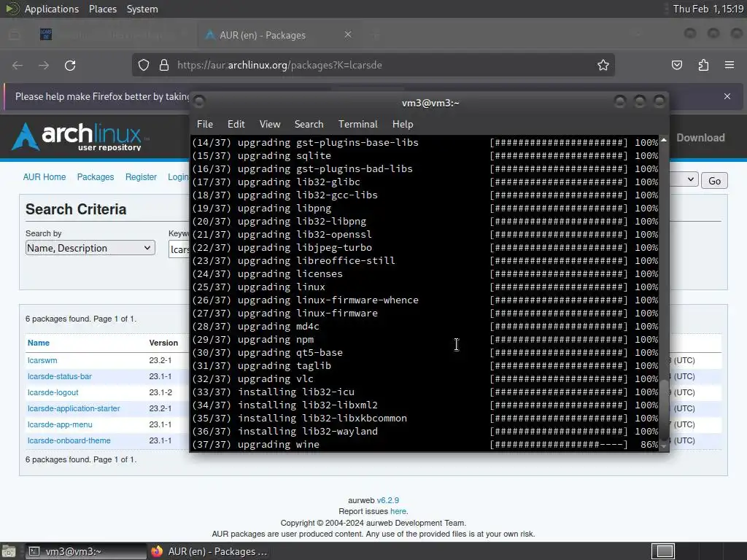Click the Packages navigation link
Screen dimensions: 747x560
(96, 176)
